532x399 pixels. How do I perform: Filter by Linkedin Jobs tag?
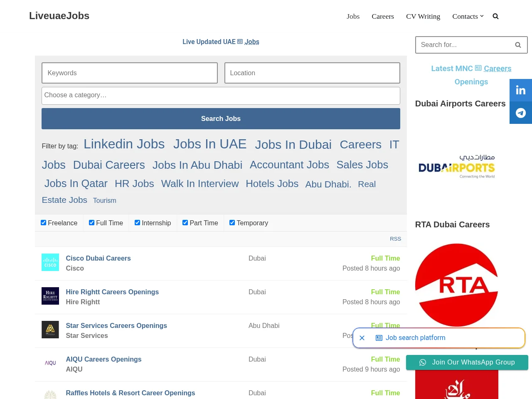coord(124,144)
